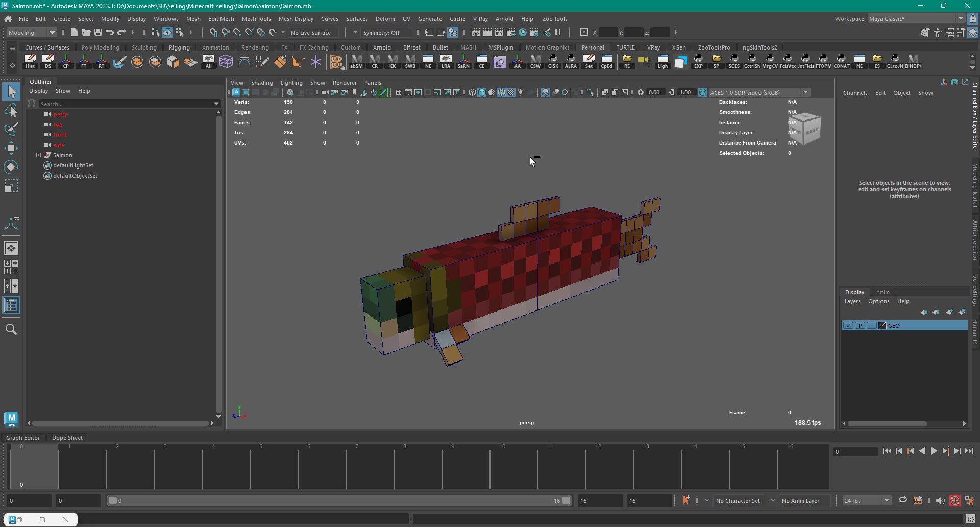Click the GEO layer color swatch
The image size is (980, 527).
click(883, 326)
